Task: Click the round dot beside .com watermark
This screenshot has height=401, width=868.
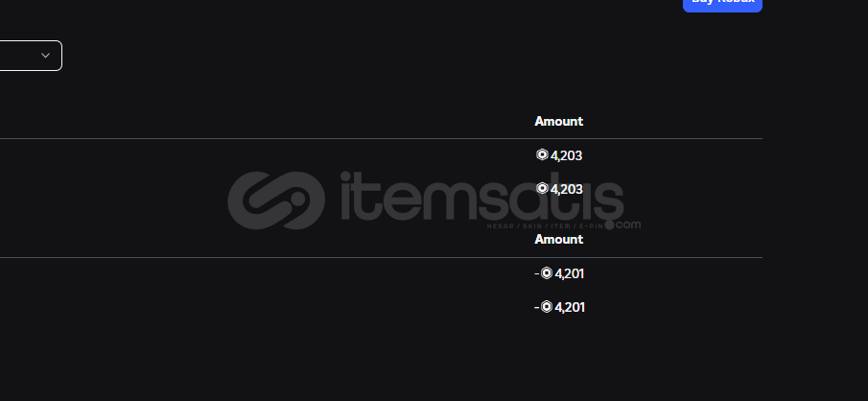Action: click(609, 224)
